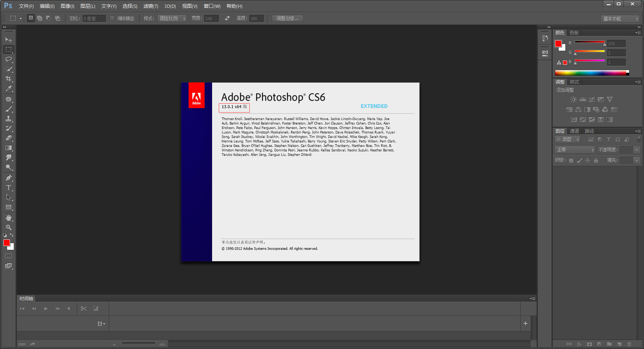
Task: Select the Crop tool
Action: [x=9, y=79]
